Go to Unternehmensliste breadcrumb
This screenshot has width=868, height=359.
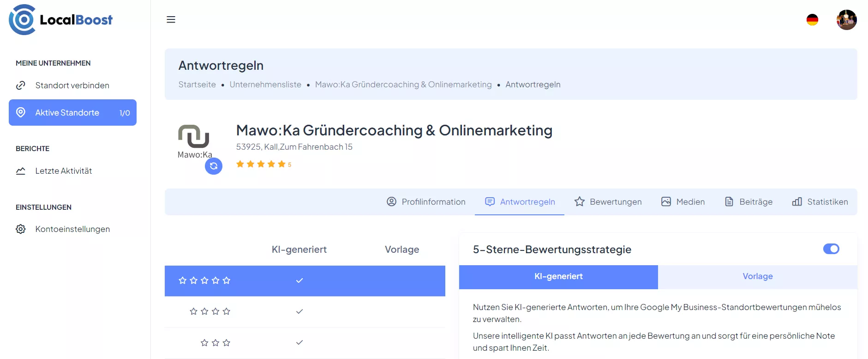coord(265,85)
